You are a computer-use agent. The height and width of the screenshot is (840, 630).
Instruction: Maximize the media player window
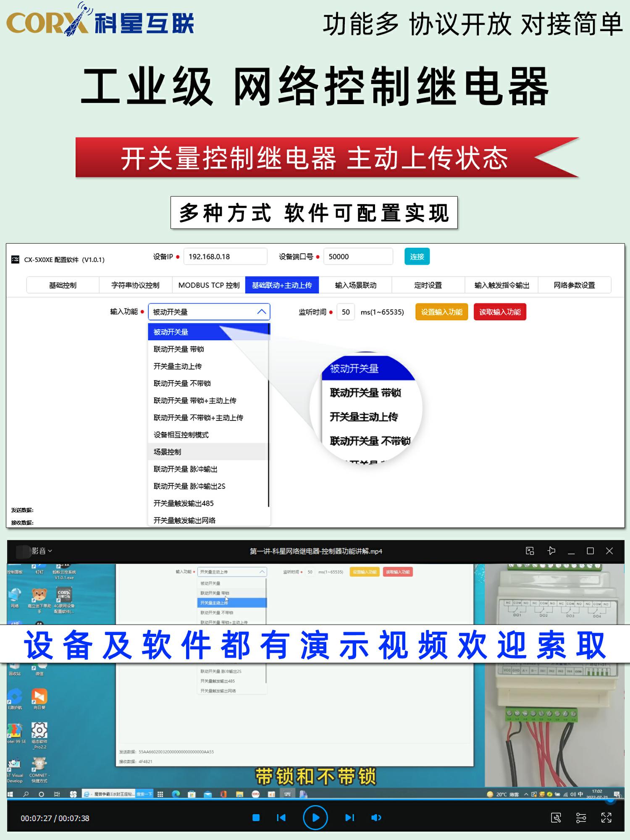590,551
